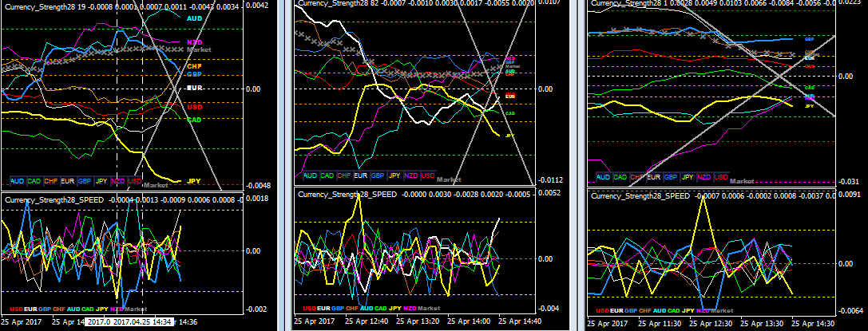Click GBP button in middle chart legend
Image resolution: width=868 pixels, height=331 pixels.
pos(378,175)
